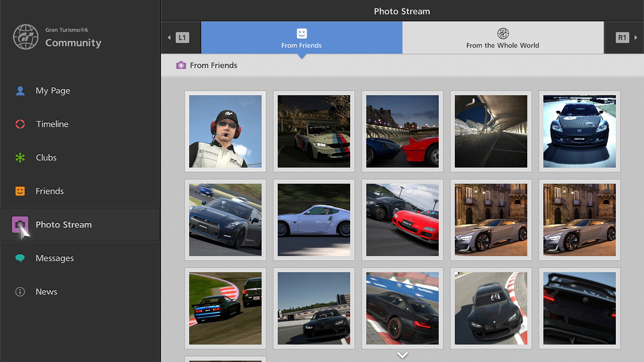Open the orange Friends smiley icon

(20, 191)
